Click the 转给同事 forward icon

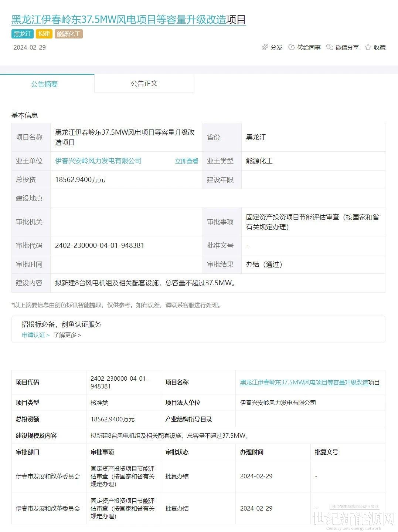(x=291, y=47)
